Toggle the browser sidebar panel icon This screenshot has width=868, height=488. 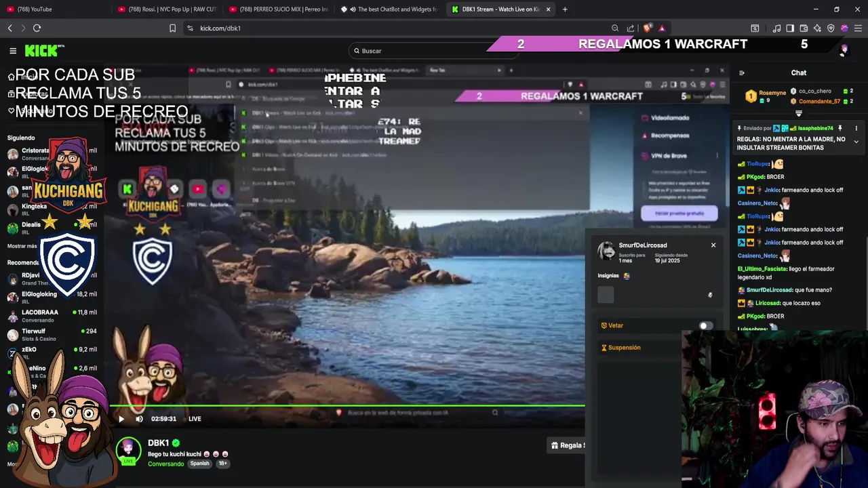tap(790, 28)
